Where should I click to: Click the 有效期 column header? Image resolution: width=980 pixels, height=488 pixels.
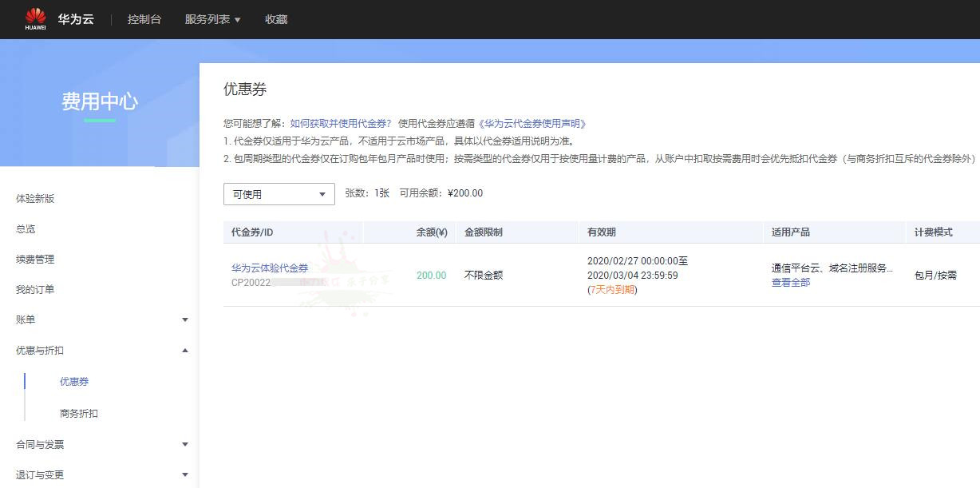601,232
